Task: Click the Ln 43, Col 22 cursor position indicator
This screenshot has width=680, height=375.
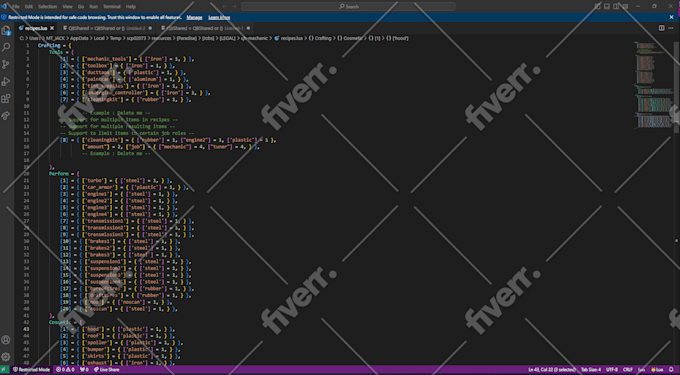Action: [552, 370]
